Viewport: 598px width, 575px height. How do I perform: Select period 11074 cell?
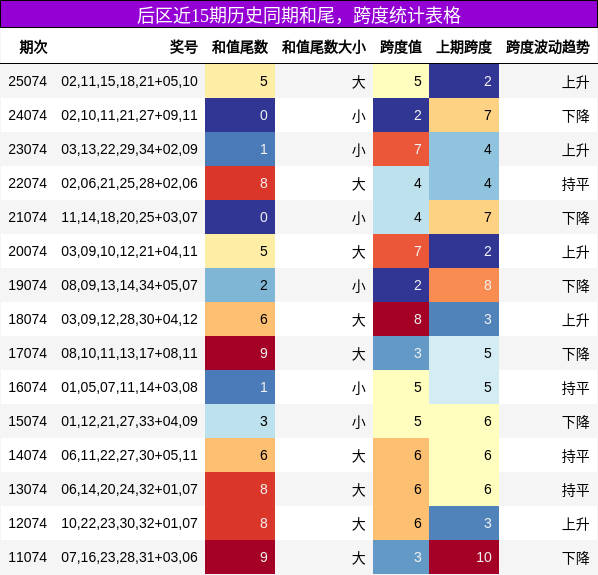tap(27, 557)
